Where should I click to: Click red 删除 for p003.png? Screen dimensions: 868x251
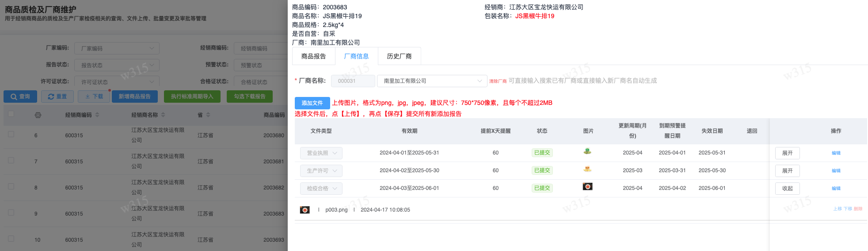coord(858,209)
